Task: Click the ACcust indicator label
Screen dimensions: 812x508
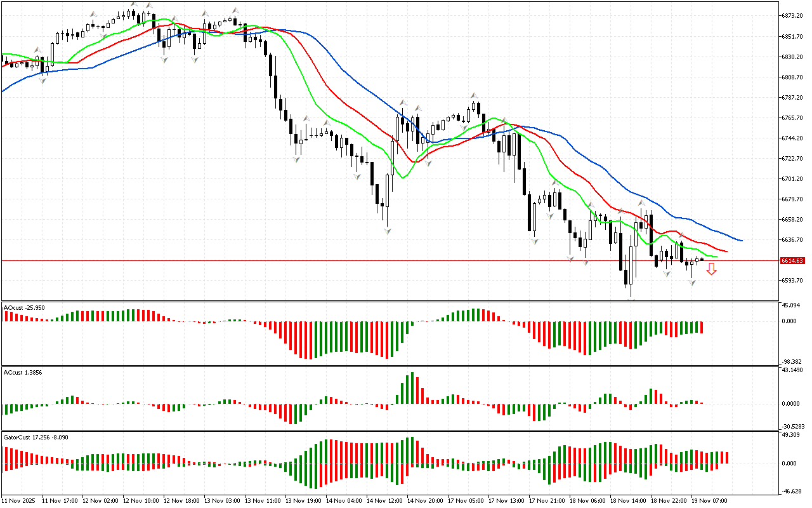Action: 23,372
